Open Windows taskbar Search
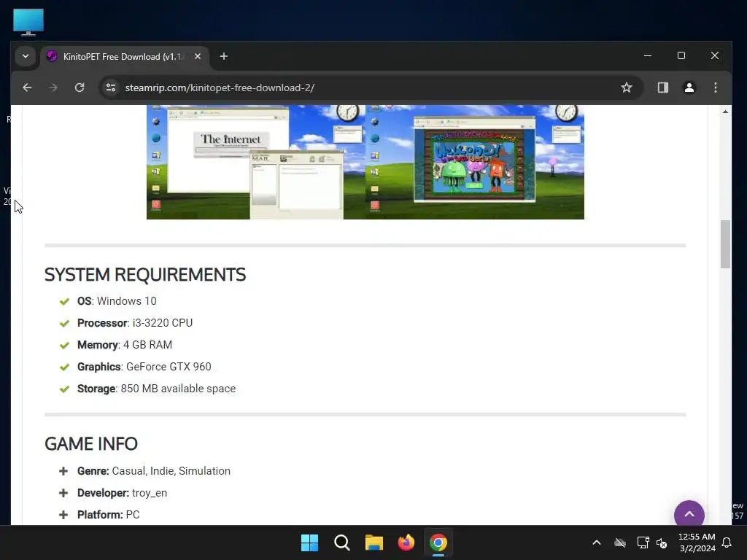This screenshot has height=560, width=747. pyautogui.click(x=341, y=542)
